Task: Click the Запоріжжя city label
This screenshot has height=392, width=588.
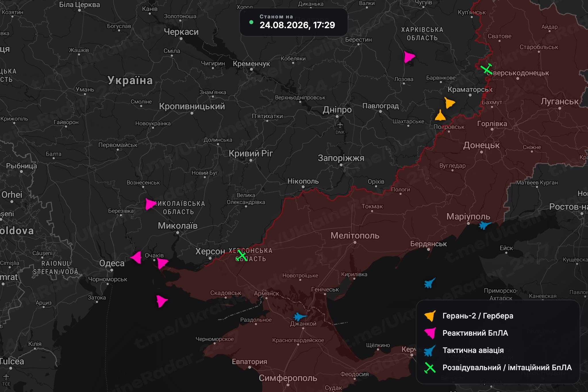Action: [341, 158]
